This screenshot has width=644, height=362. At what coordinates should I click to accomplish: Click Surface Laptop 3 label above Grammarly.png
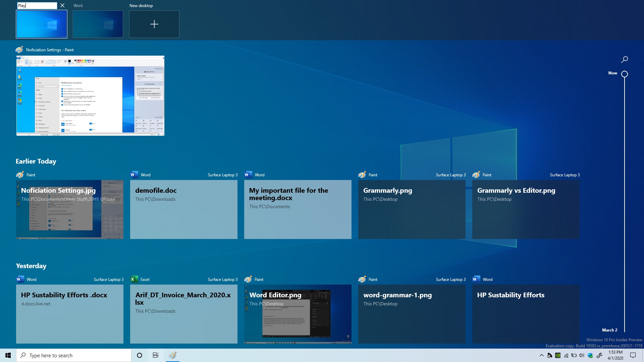451,175
